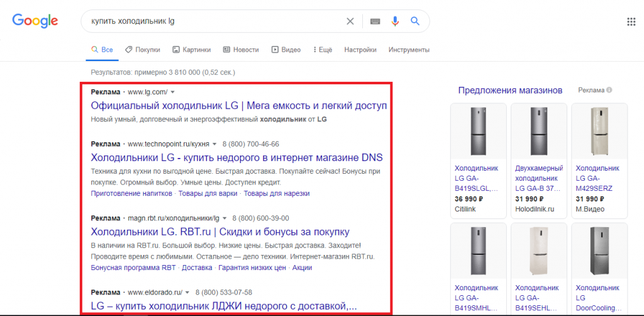644x316 pixels.
Task: Open Холодильник LG GA-B419SMHL product title
Action: click(x=477, y=298)
